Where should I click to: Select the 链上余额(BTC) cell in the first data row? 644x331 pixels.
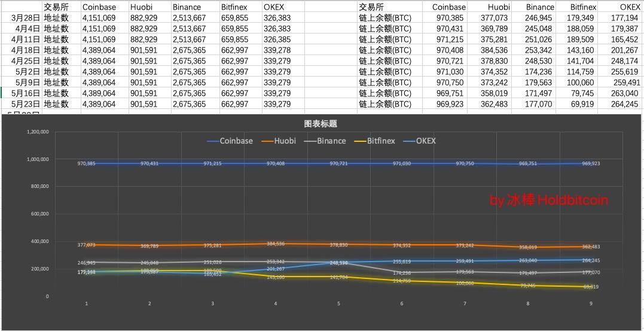point(390,18)
